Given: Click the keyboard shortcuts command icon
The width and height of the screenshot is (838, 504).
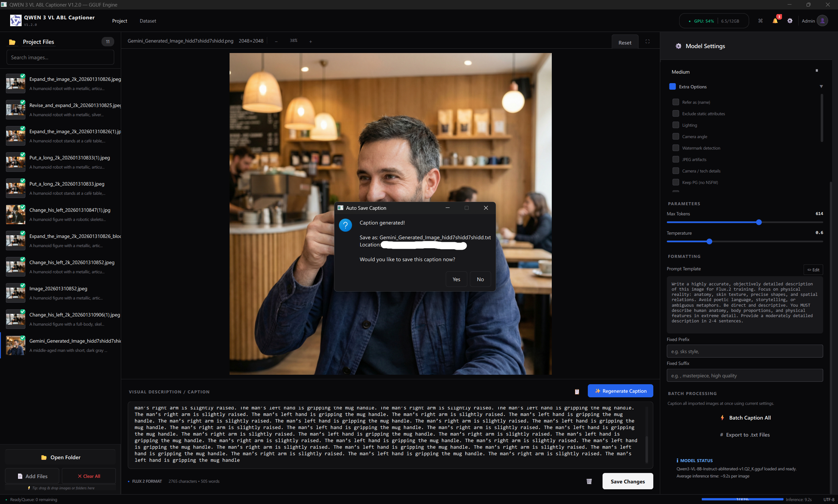Looking at the screenshot, I should 760,21.
